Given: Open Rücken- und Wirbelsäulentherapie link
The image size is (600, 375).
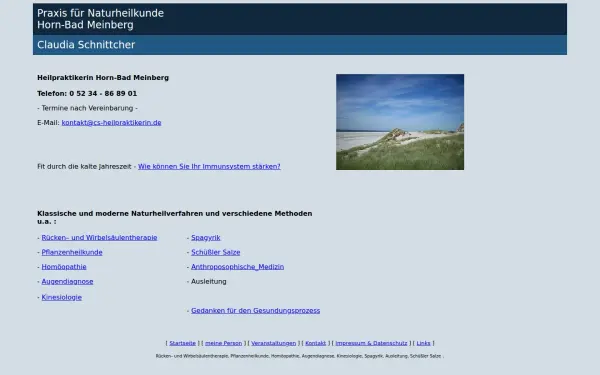Looking at the screenshot, I should point(99,238).
